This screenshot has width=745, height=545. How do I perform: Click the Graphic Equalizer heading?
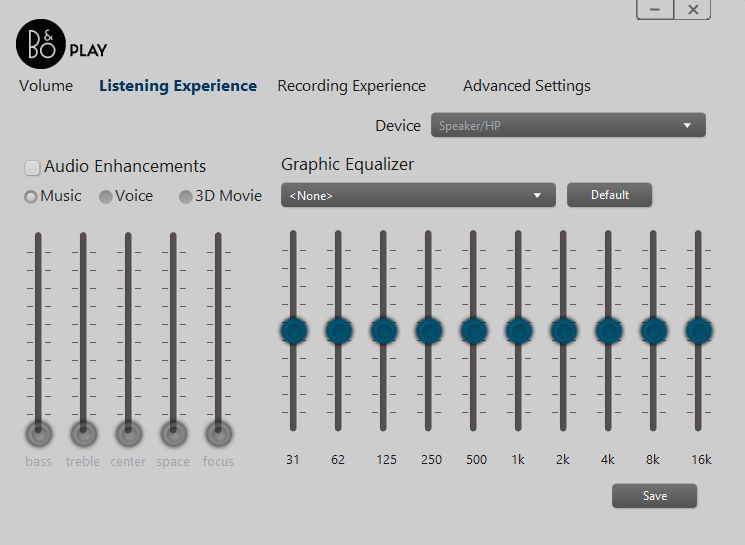point(347,164)
